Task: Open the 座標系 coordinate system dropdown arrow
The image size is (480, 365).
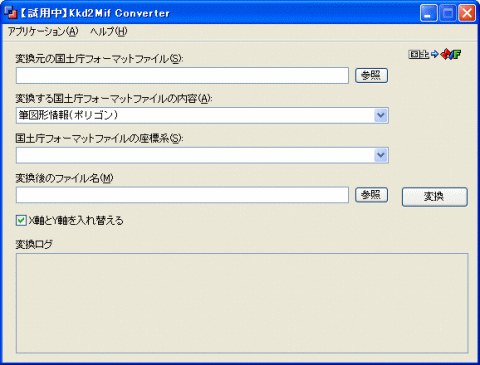Action: 381,155
